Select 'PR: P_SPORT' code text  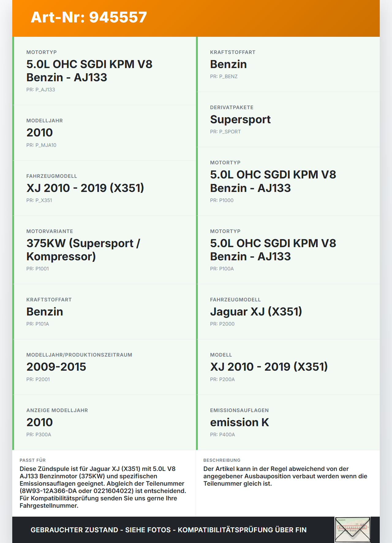[x=225, y=132]
